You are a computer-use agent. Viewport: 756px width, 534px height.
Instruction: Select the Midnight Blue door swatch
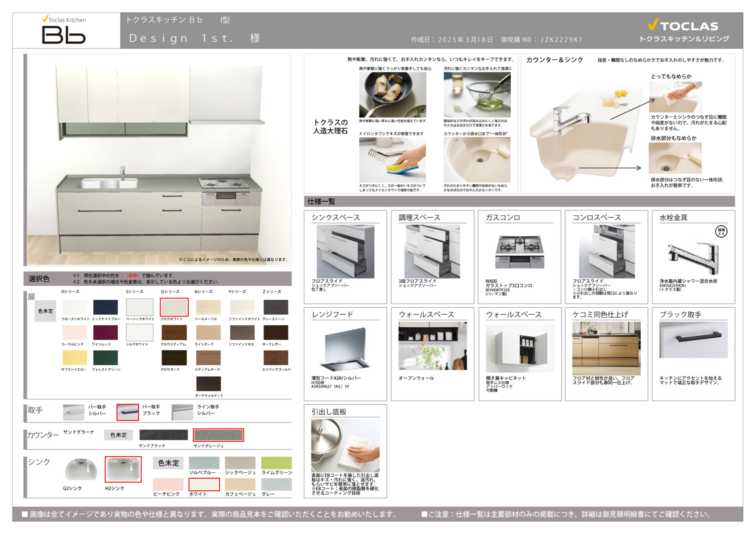click(105, 307)
